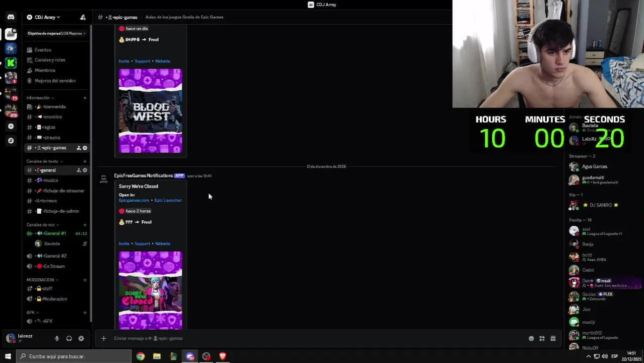Collapse the Canales de voz category
The width and height of the screenshot is (644, 363).
pos(43,225)
